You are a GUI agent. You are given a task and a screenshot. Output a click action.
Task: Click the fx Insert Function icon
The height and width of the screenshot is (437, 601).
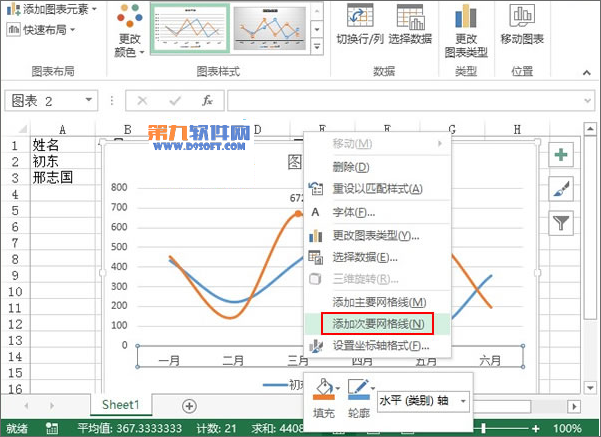(207, 100)
